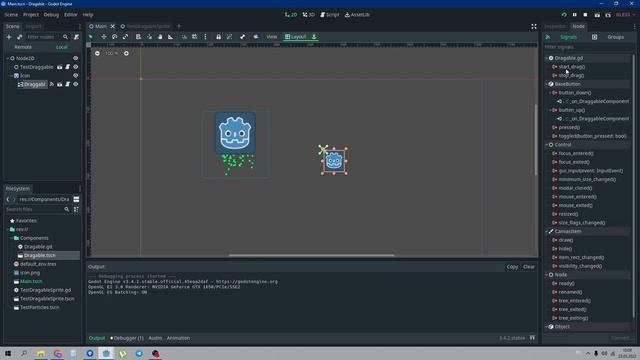Image resolution: width=640 pixels, height=360 pixels.
Task: Open snapping options three-dot menu
Action: pos(205,37)
